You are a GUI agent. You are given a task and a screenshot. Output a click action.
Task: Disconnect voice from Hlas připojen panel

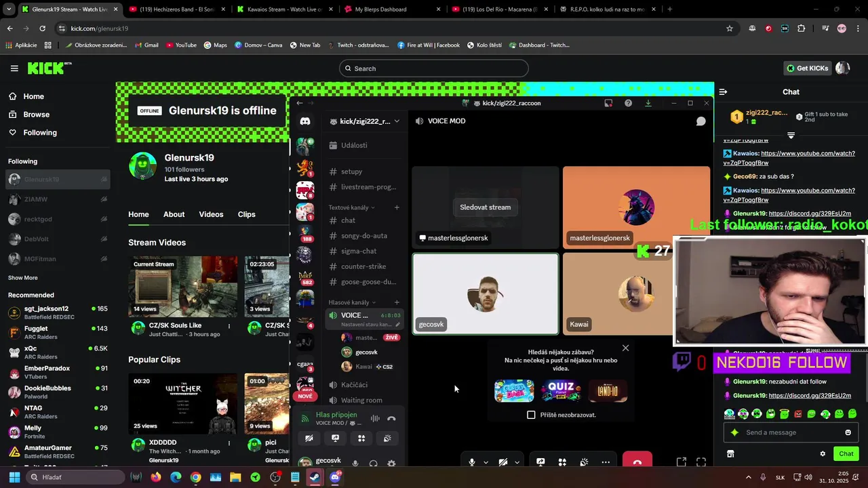point(391,418)
